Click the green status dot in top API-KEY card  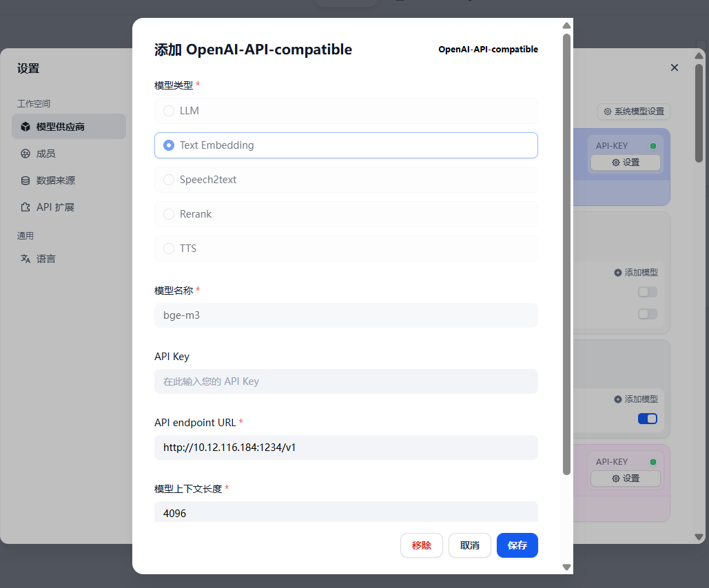click(653, 146)
